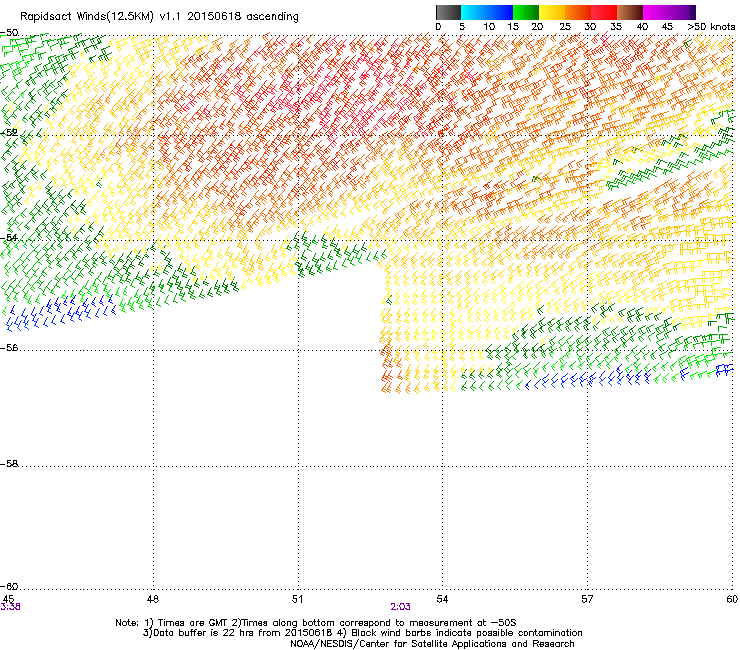Click the note line 'Data buffer is 22 hrs'
The image size is (740, 650).
pos(200,633)
